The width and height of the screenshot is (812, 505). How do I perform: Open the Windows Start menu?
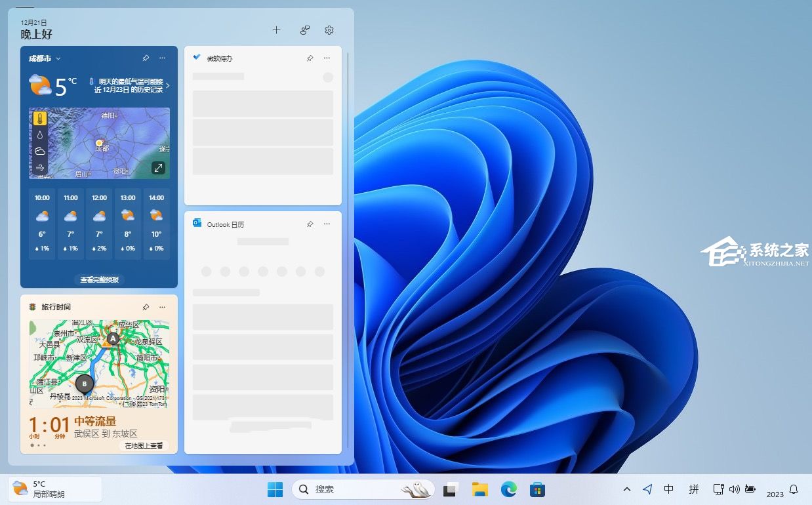275,489
